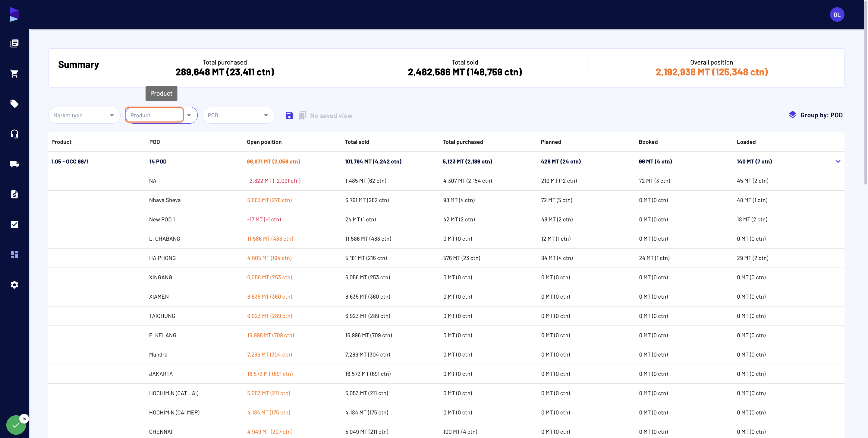The height and width of the screenshot is (438, 868).
Task: Click the saved views bookmark icon
Action: coord(302,116)
